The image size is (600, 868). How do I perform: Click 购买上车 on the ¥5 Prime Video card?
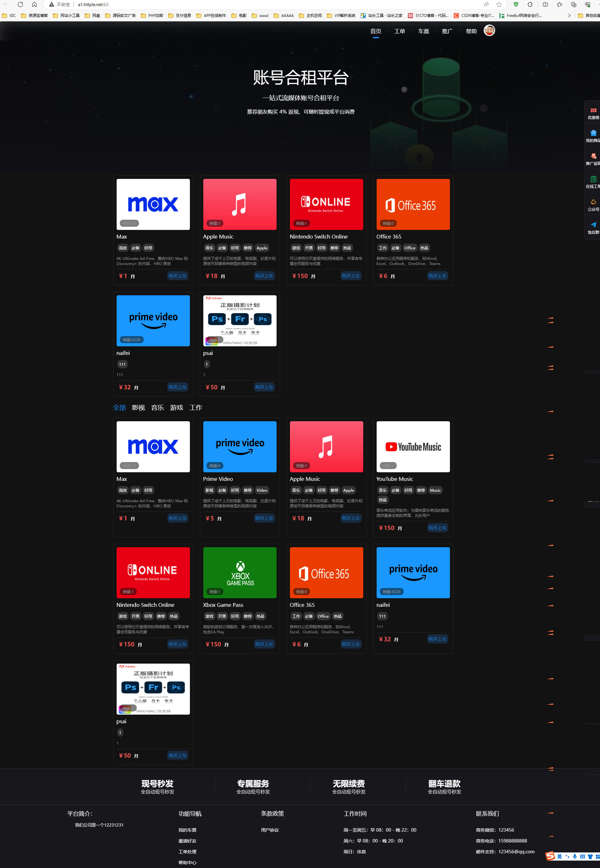point(264,518)
